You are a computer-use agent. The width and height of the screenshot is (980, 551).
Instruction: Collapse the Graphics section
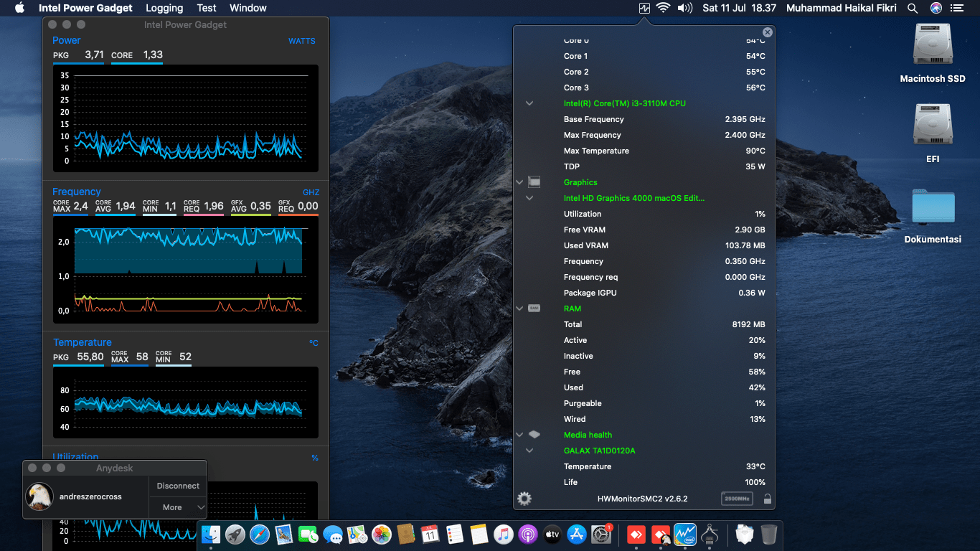point(519,182)
